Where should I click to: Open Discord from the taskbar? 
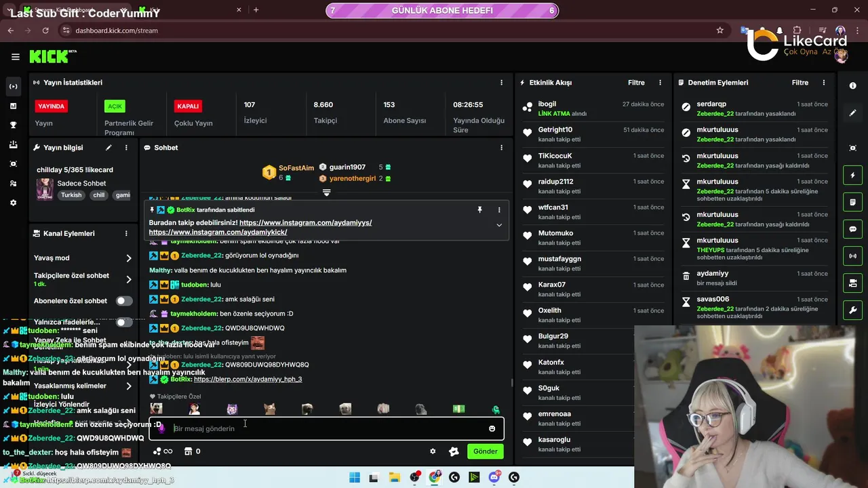[494, 477]
